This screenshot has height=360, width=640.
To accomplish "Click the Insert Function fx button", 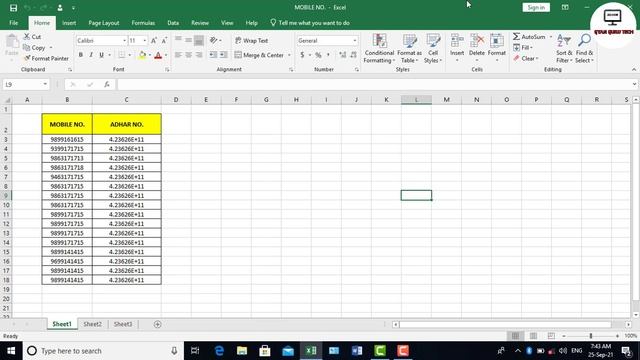I will [107, 84].
